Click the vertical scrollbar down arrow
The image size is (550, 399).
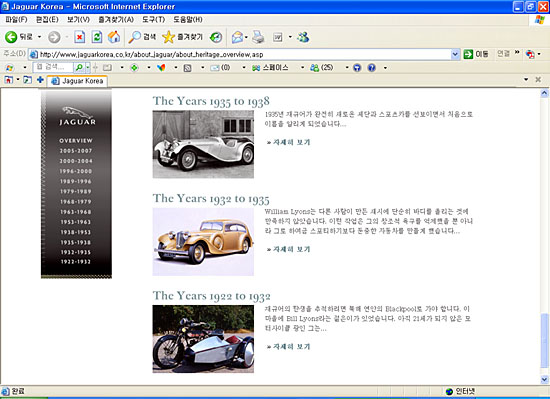tap(544, 379)
